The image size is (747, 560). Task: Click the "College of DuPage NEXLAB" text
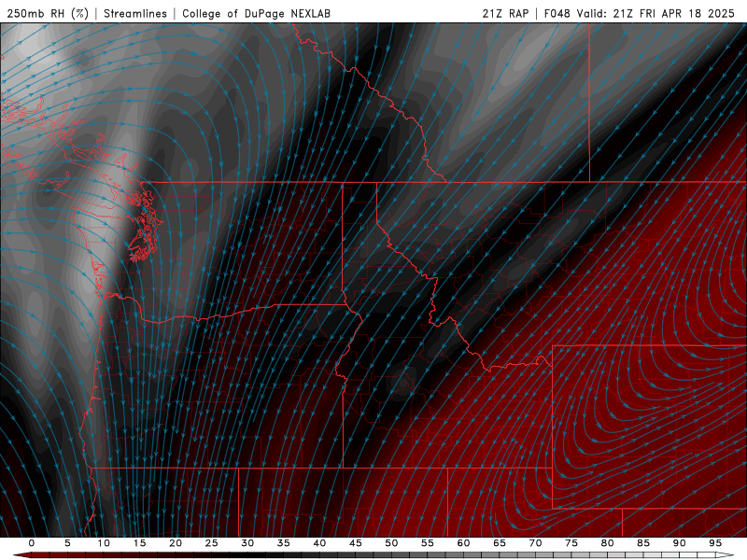(256, 14)
